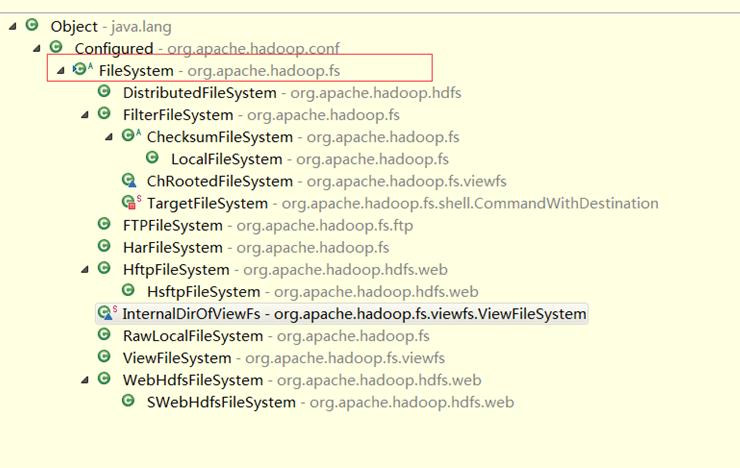Click the class icon beside LocalFileSystem

click(x=152, y=158)
